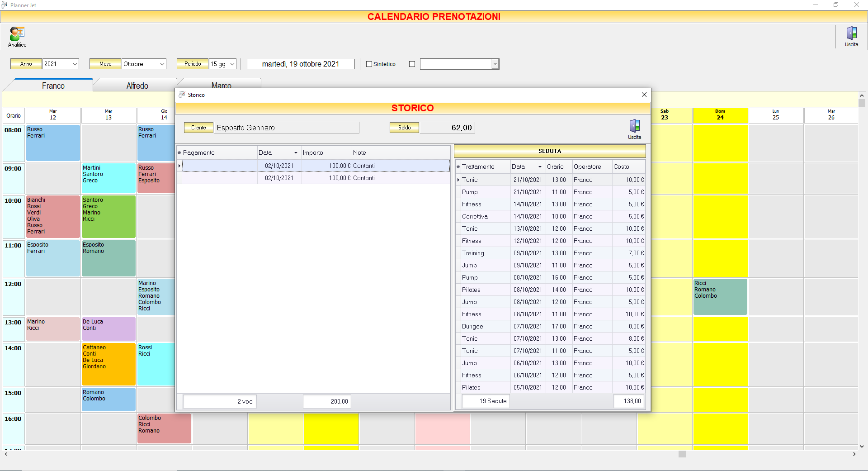Click the 200,00 payments total cell
The height and width of the screenshot is (471, 868).
click(327, 401)
